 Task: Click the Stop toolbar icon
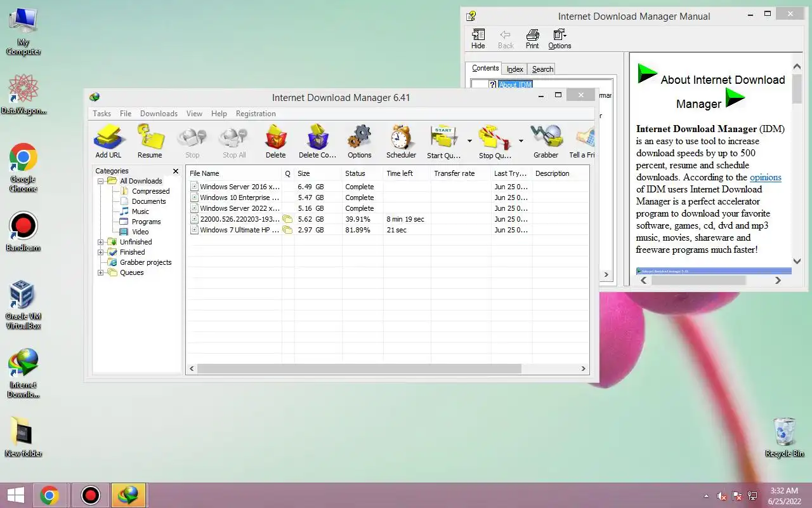click(192, 141)
